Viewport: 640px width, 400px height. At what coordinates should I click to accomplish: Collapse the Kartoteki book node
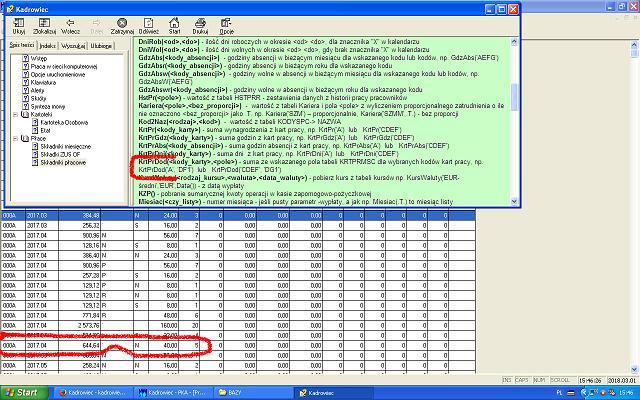click(15, 114)
